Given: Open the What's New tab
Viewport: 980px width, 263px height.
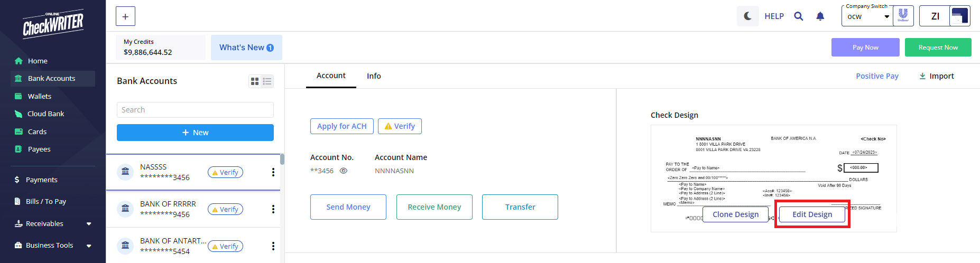Looking at the screenshot, I should tap(246, 48).
